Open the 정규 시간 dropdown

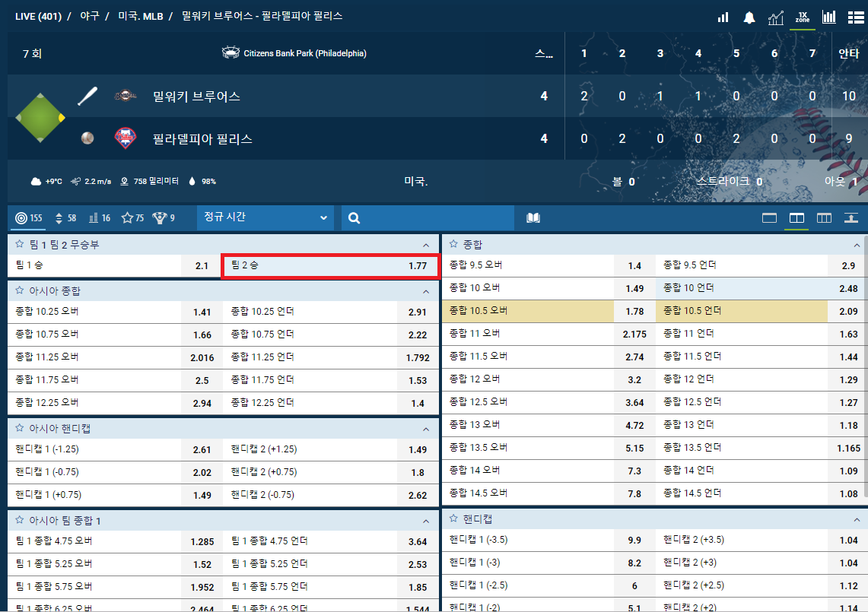point(265,217)
